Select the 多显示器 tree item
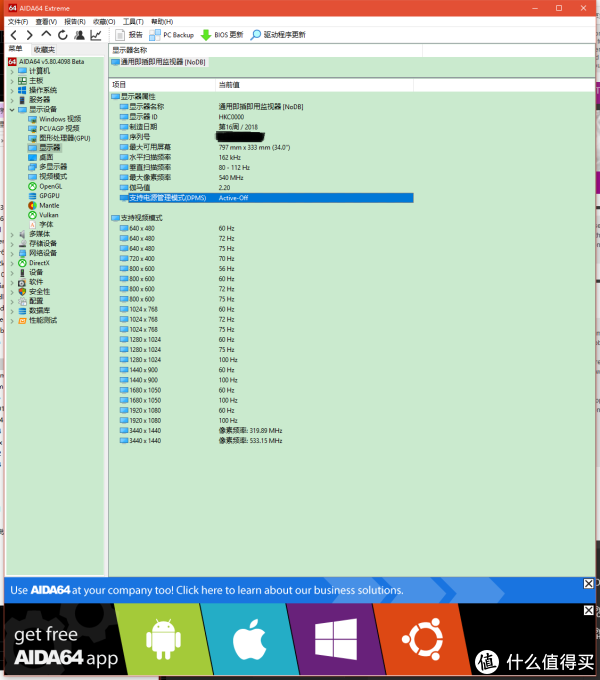The height and width of the screenshot is (680, 600). [x=48, y=167]
